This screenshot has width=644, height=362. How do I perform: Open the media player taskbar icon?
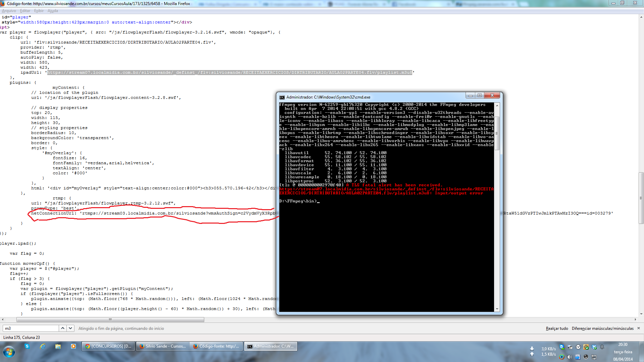(73, 346)
